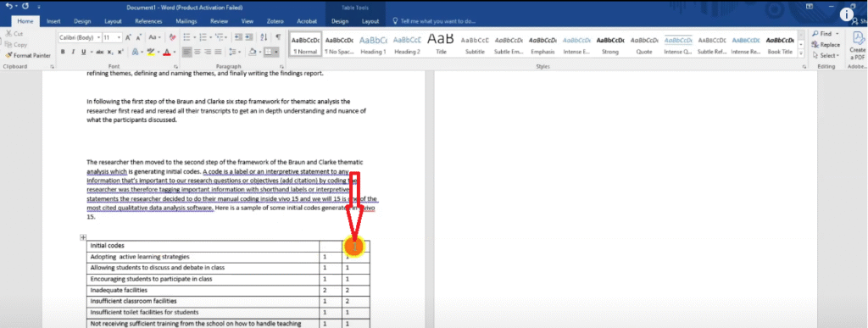
Task: Switch to the References tab
Action: click(147, 21)
